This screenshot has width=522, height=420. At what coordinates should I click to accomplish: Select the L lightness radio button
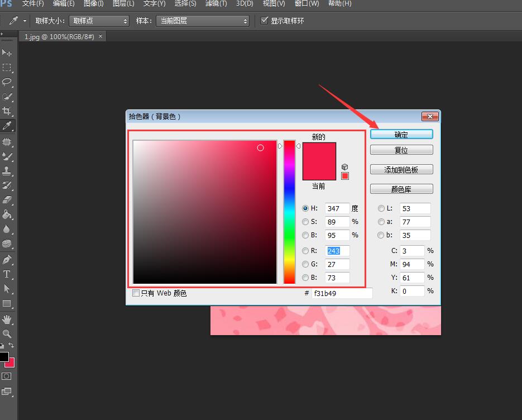point(381,208)
